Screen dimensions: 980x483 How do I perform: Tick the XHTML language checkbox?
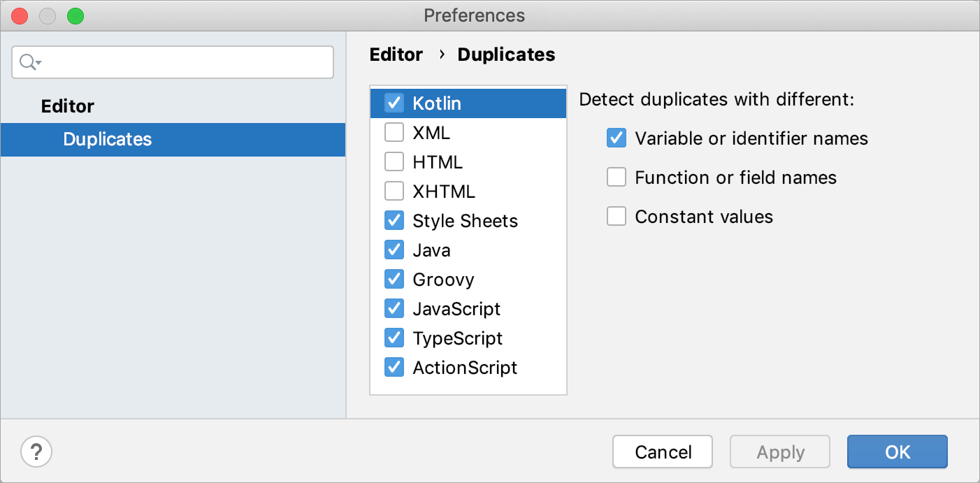[394, 192]
